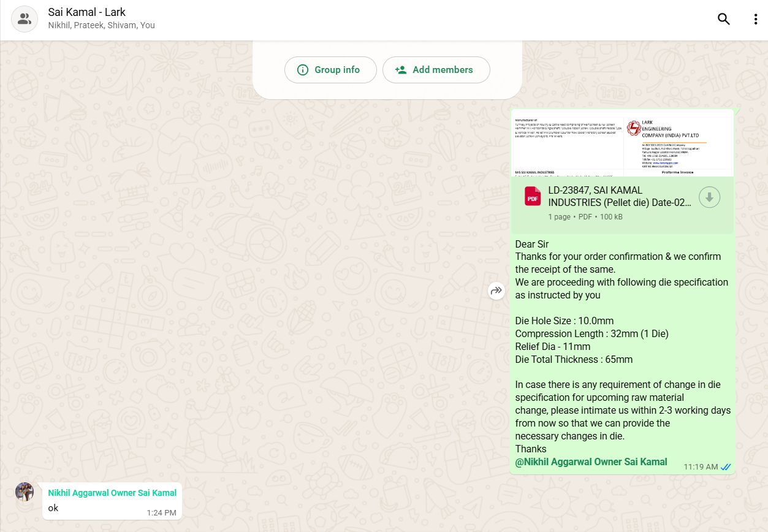Click sender name Nikhil Aggarwal on ok message
Viewport: 768px width, 532px height.
112,493
